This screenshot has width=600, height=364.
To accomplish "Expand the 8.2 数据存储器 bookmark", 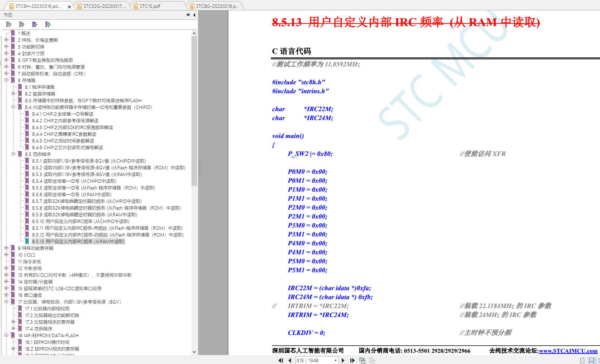I will 13,94.
